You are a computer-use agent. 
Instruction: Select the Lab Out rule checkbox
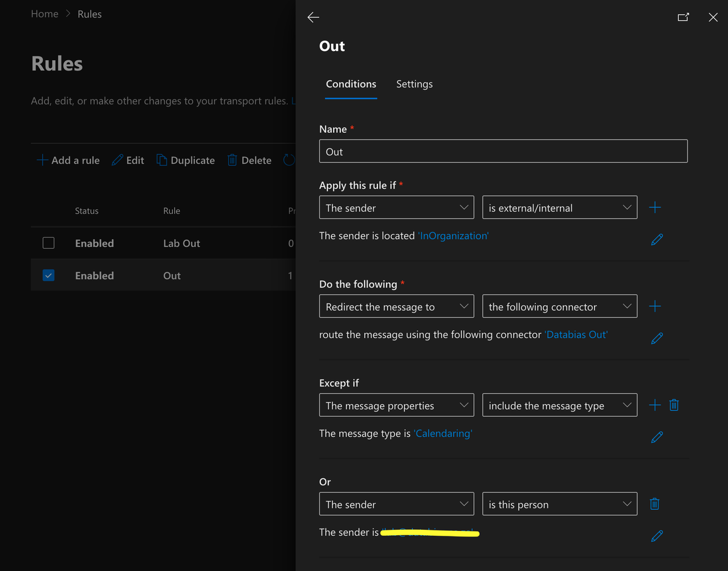pyautogui.click(x=49, y=243)
